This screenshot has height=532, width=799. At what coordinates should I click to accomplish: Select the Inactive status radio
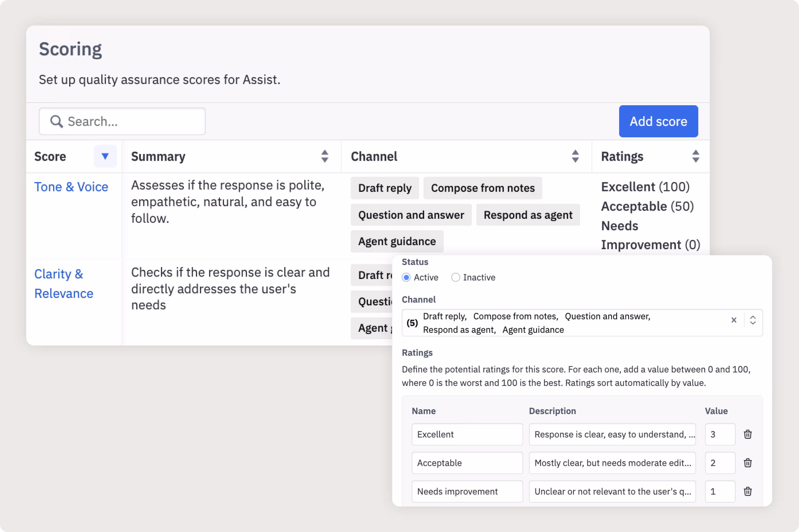tap(456, 277)
